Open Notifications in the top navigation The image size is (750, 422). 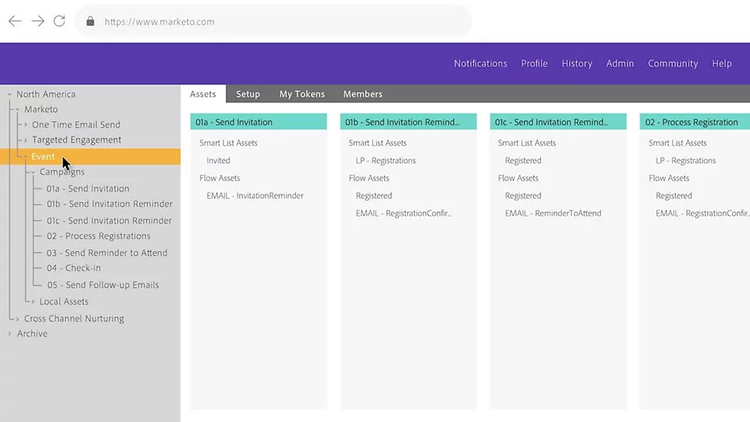coord(480,63)
